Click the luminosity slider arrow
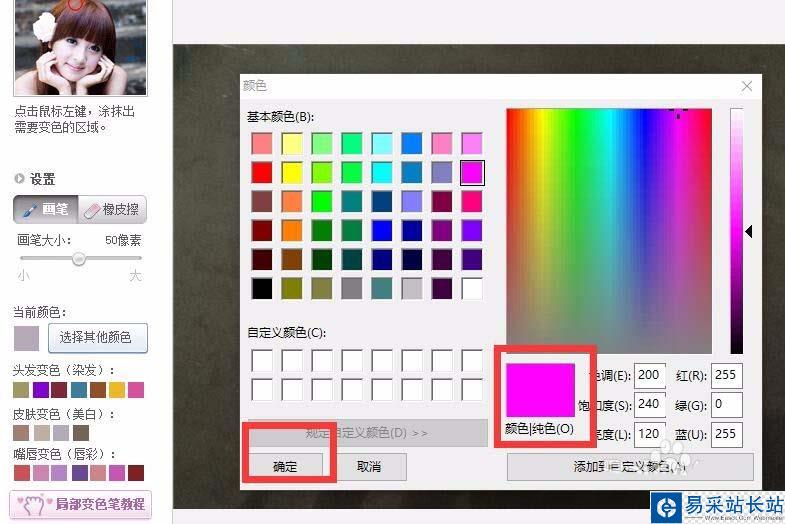Screen dimensions: 785x524 pos(749,231)
